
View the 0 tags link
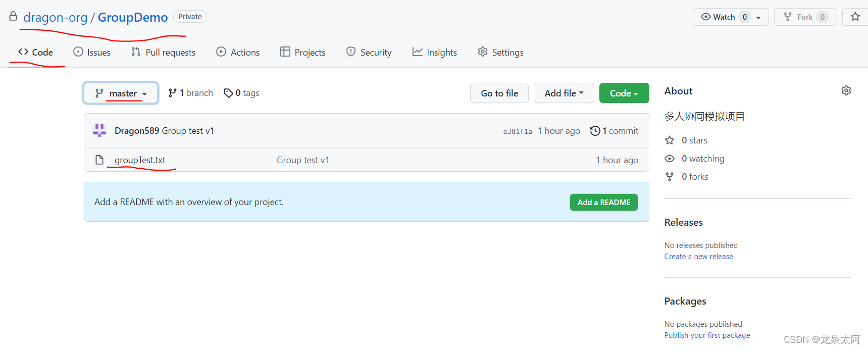241,93
